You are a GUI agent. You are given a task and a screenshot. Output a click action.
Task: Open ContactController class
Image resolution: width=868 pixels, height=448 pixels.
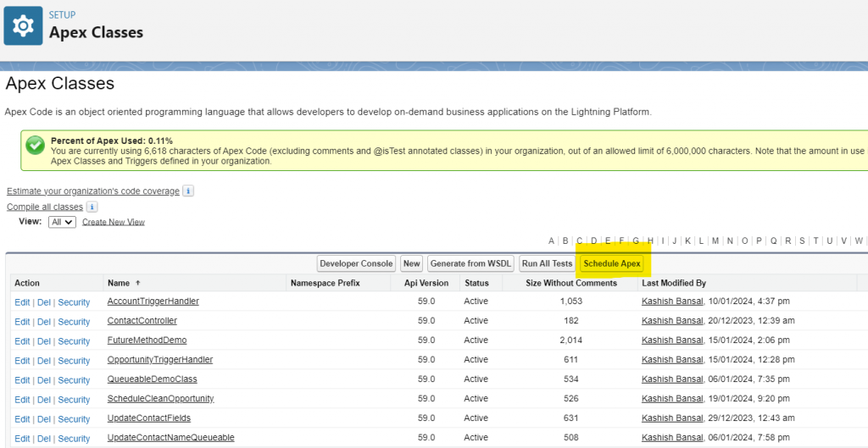click(142, 320)
